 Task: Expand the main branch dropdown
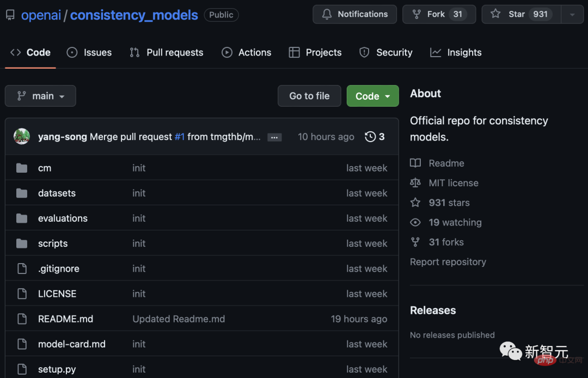pos(40,96)
